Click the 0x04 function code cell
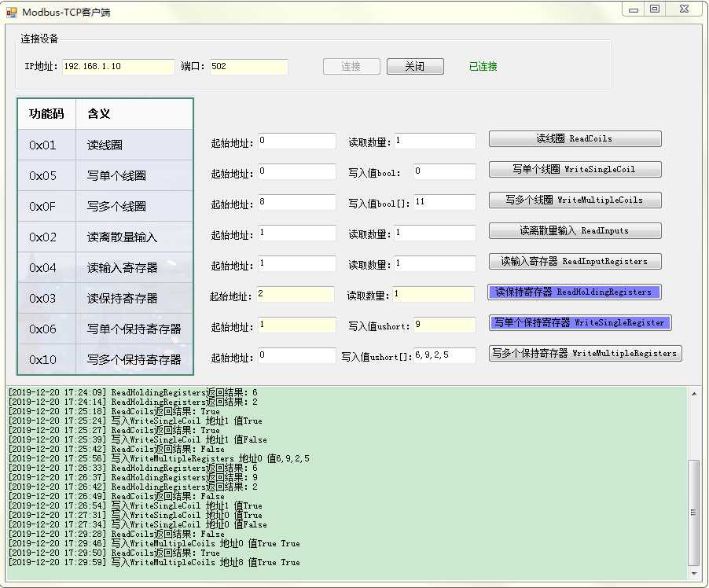Viewport: 709px width, 588px height. click(46, 268)
